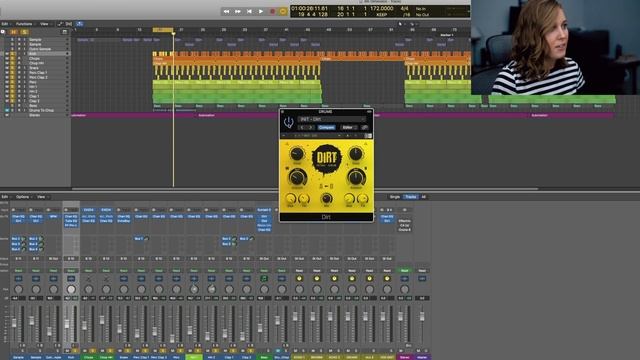
Task: Click next preset arrow in plugin header
Action: coord(311,127)
